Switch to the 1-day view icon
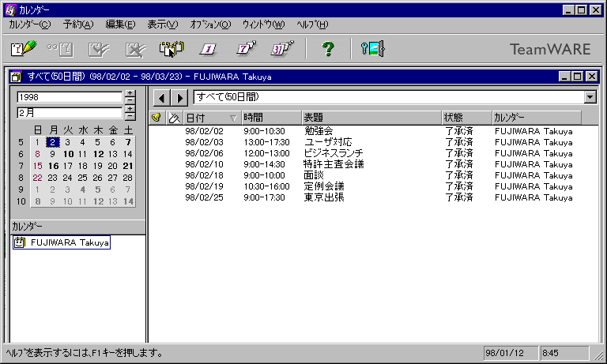 [x=208, y=48]
